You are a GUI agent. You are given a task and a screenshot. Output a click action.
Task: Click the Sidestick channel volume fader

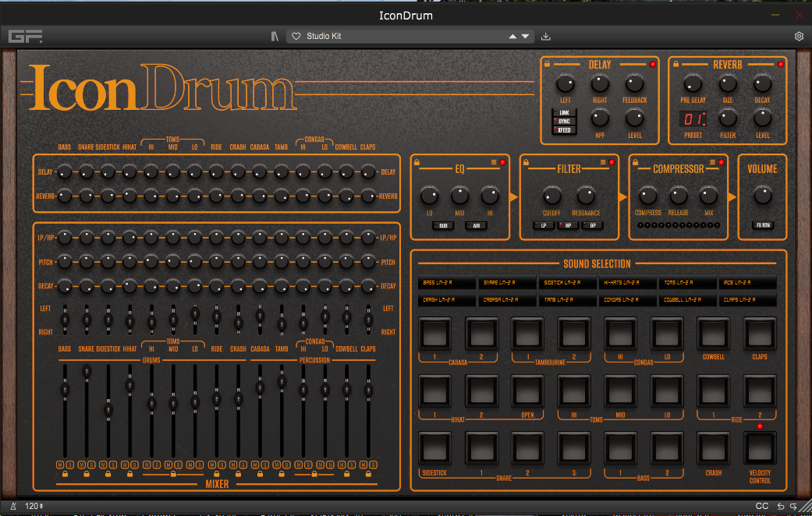tap(108, 410)
